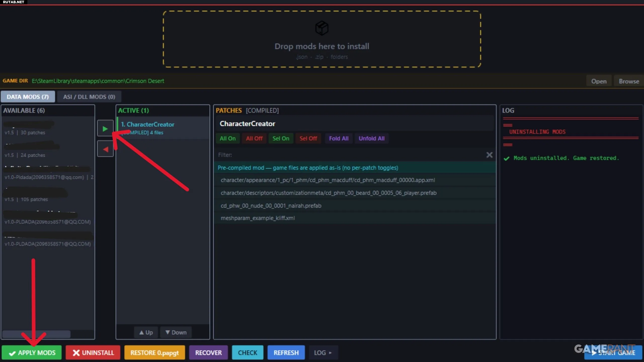This screenshot has height=362, width=644.
Task: Open the LOG dropdown in bottom bar
Action: (323, 353)
